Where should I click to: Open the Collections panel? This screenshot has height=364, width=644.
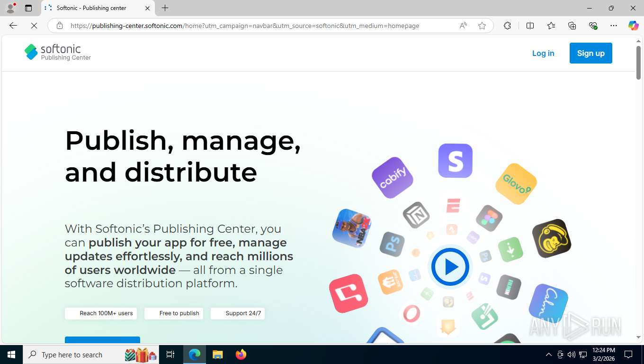coord(572,26)
